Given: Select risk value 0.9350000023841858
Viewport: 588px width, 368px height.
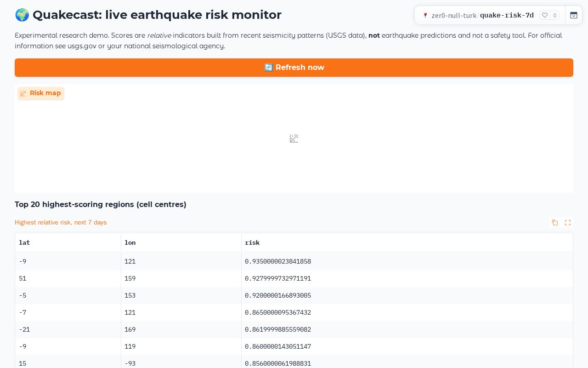Looking at the screenshot, I should pyautogui.click(x=278, y=261).
